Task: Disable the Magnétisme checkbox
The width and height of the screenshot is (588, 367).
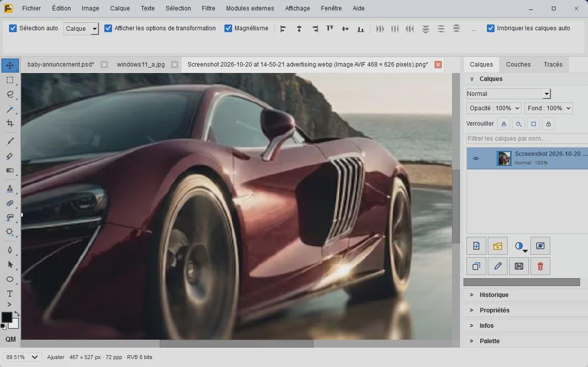Action: 228,28
